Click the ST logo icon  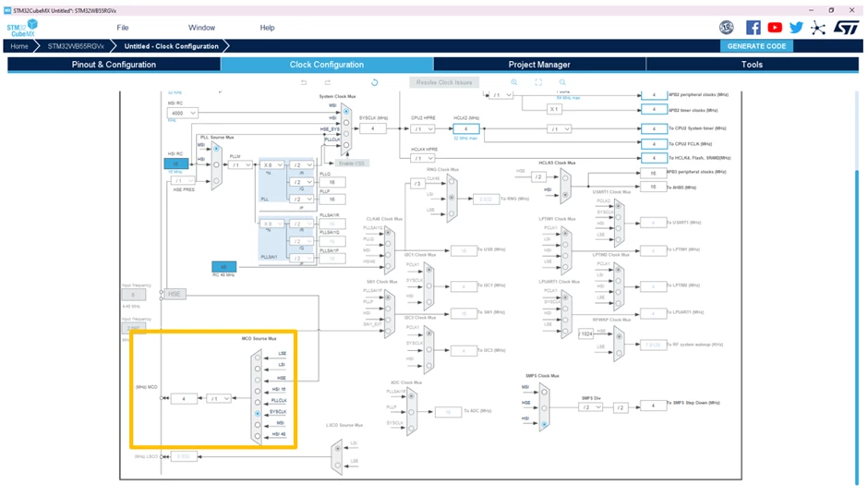coord(846,27)
